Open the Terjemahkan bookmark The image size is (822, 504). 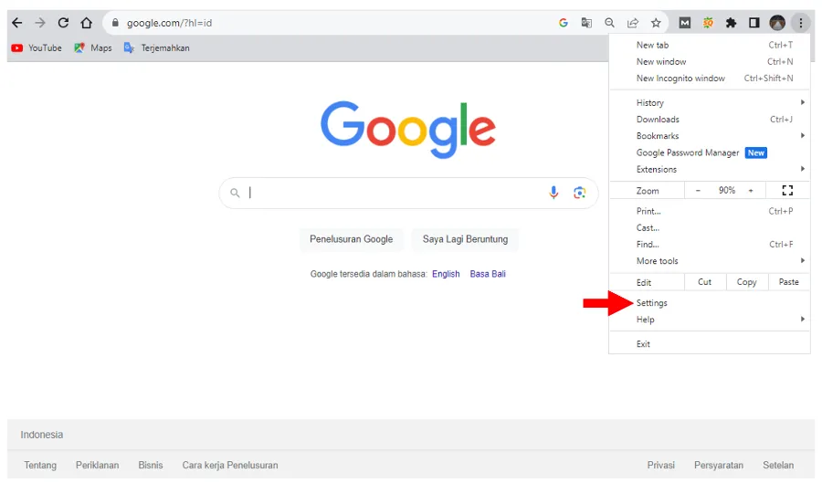(157, 47)
